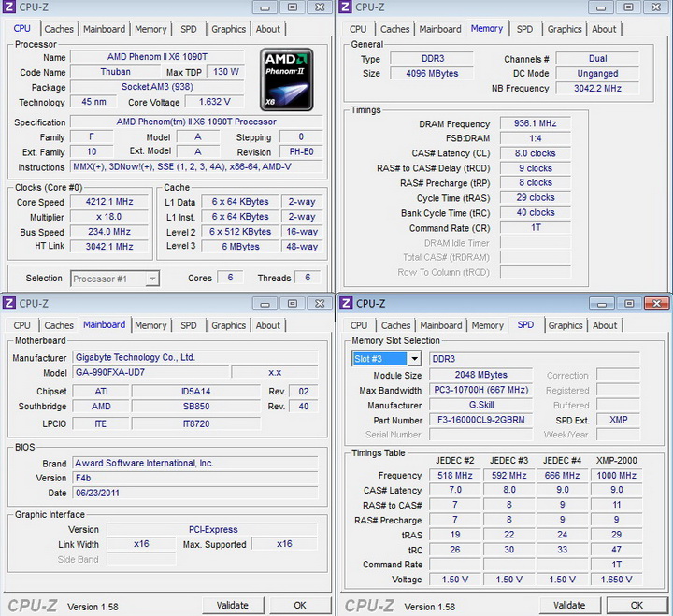The width and height of the screenshot is (673, 616).
Task: Click the Level 3 cache 6 MBytes value
Action: tap(240, 247)
